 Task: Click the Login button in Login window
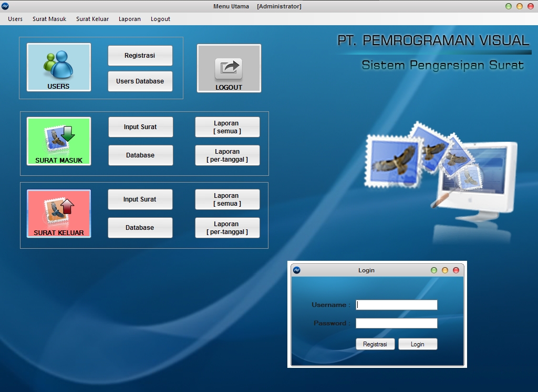point(418,344)
